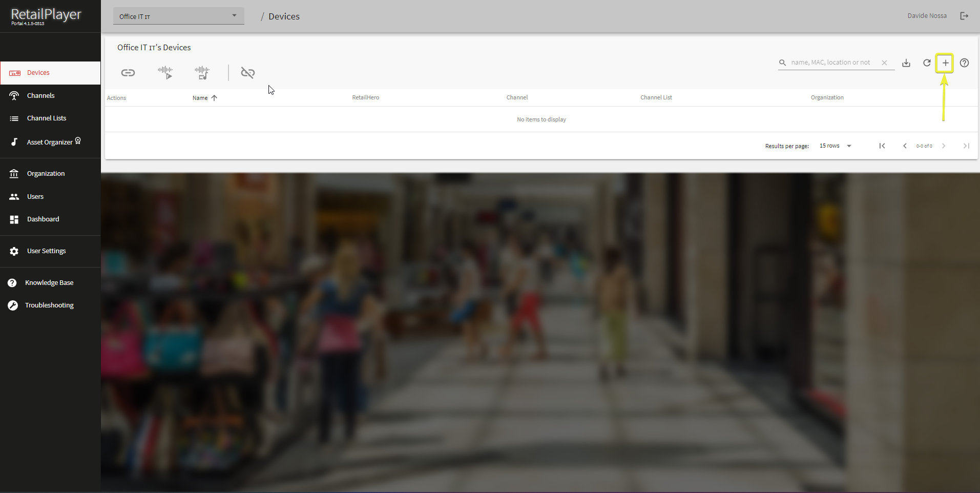
Task: Click the assign channel waveform play icon
Action: point(165,73)
